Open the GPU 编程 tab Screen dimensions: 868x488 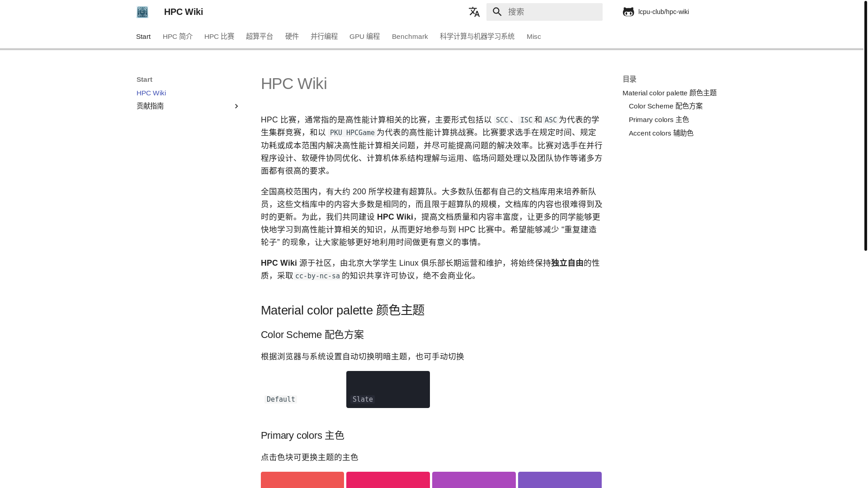click(x=365, y=37)
